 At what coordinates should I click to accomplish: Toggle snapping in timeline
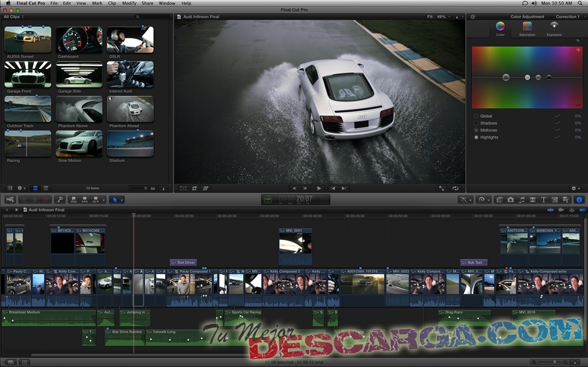[582, 210]
